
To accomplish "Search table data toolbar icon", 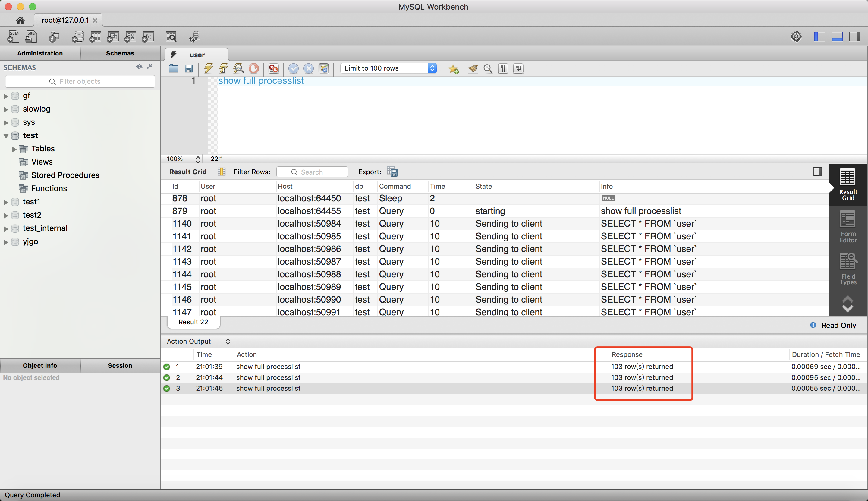I will tap(171, 36).
